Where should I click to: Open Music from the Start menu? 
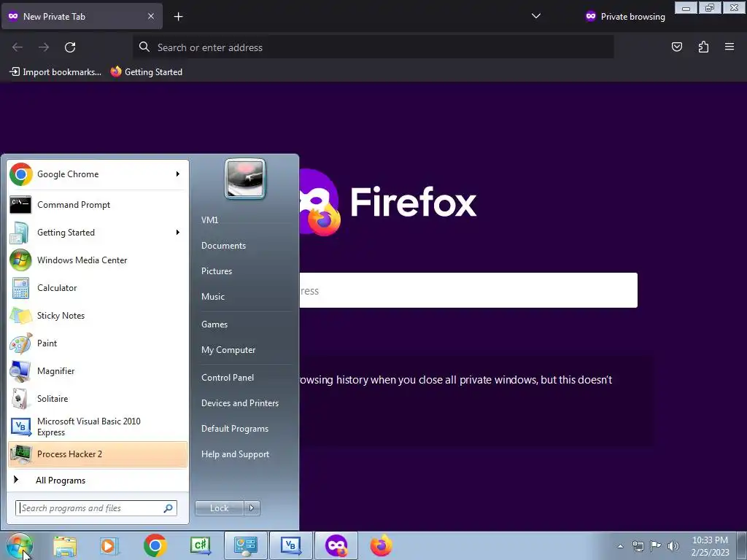tap(213, 297)
